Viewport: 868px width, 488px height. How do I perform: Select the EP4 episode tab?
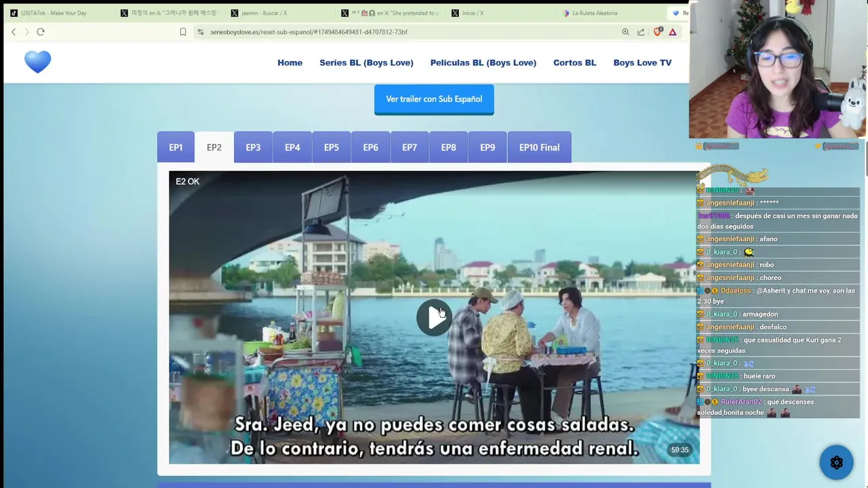292,147
